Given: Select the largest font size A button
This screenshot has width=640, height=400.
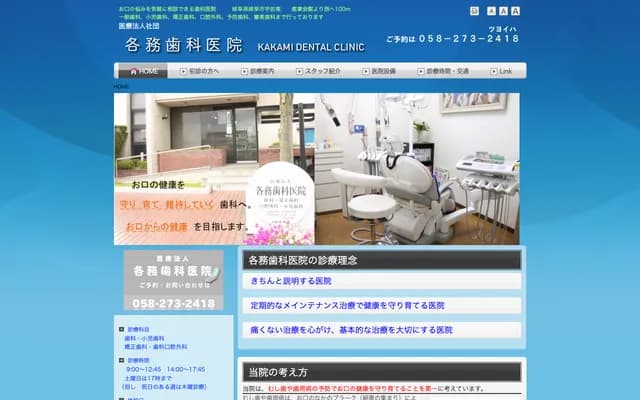Looking at the screenshot, I should pos(515,11).
